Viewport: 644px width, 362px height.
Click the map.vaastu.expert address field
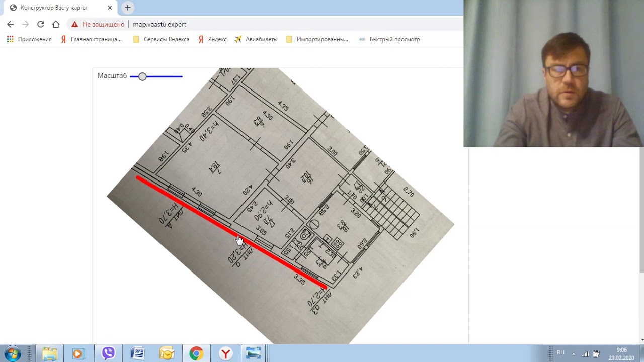point(159,24)
